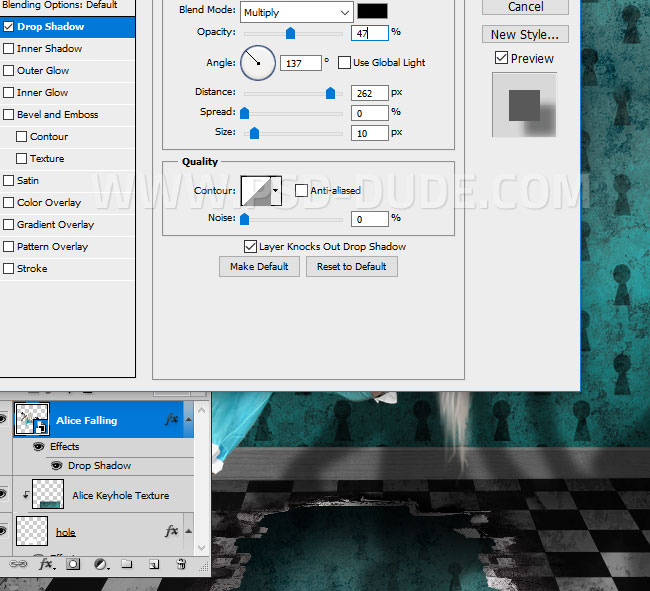Click the create new group folder icon
The height and width of the screenshot is (591, 650).
(x=127, y=565)
